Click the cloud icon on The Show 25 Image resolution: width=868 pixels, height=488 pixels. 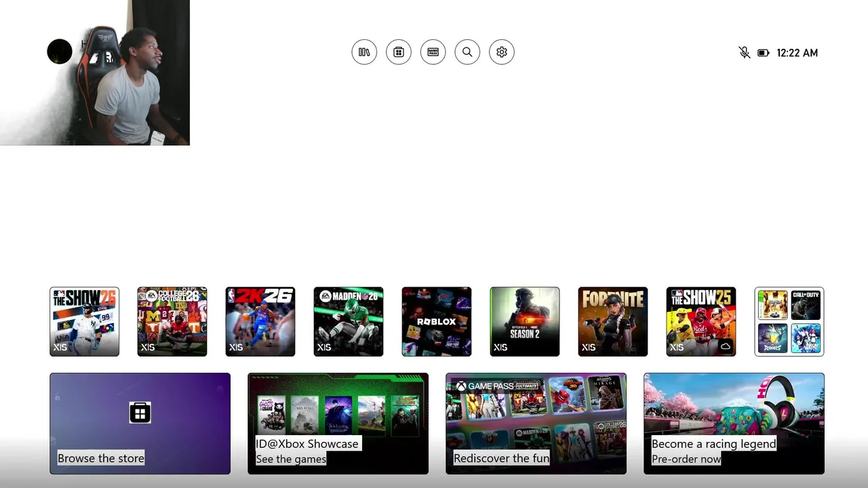[x=726, y=346]
